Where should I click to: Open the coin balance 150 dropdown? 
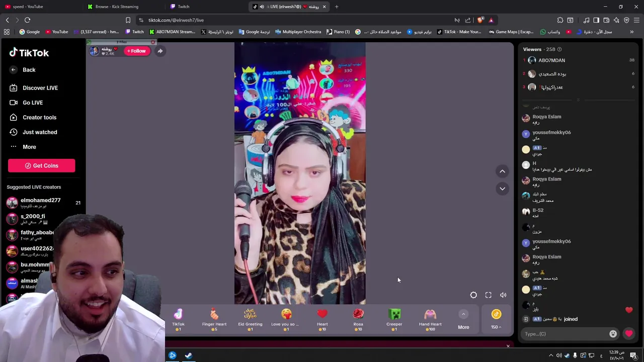[x=496, y=320]
